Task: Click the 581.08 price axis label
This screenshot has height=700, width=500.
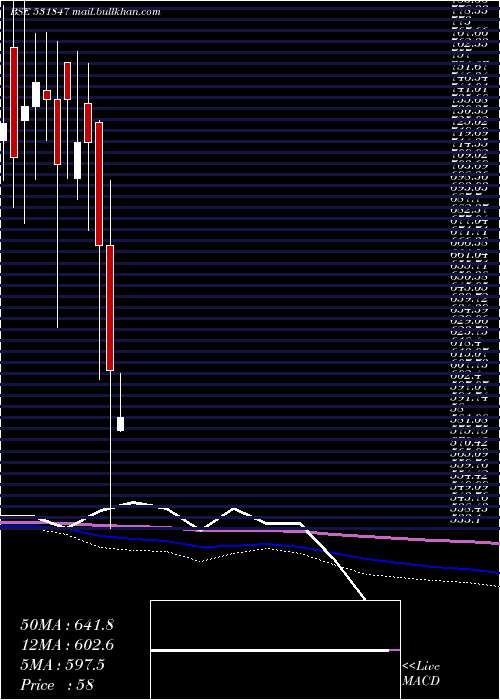Action: tap(470, 420)
